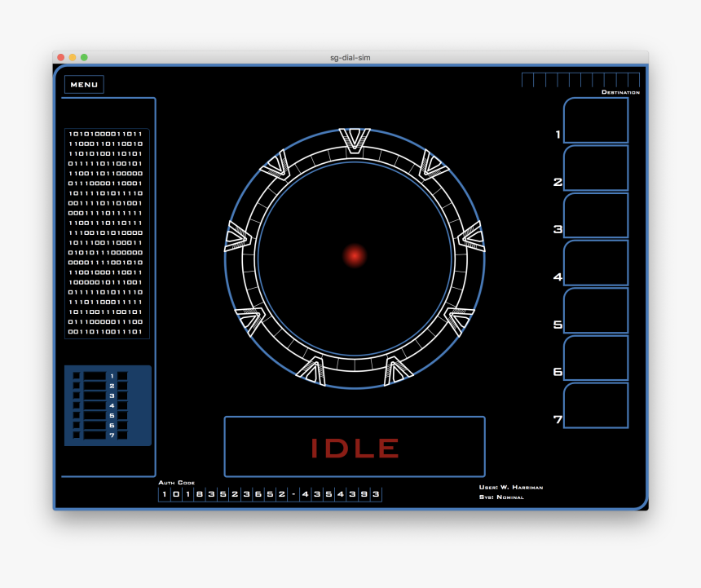The image size is (701, 588).
Task: Click the '9' digit cell in the auth code
Action: 364,494
